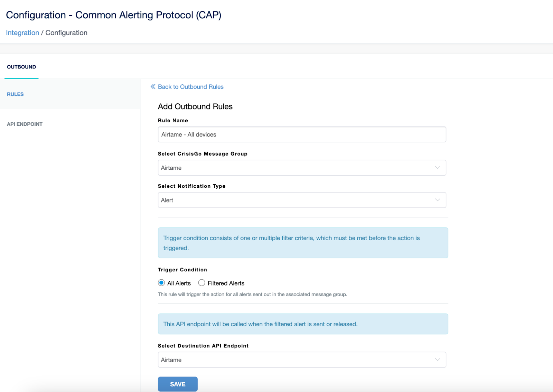
Task: Click the Configuration breadcrumb text
Action: [66, 33]
